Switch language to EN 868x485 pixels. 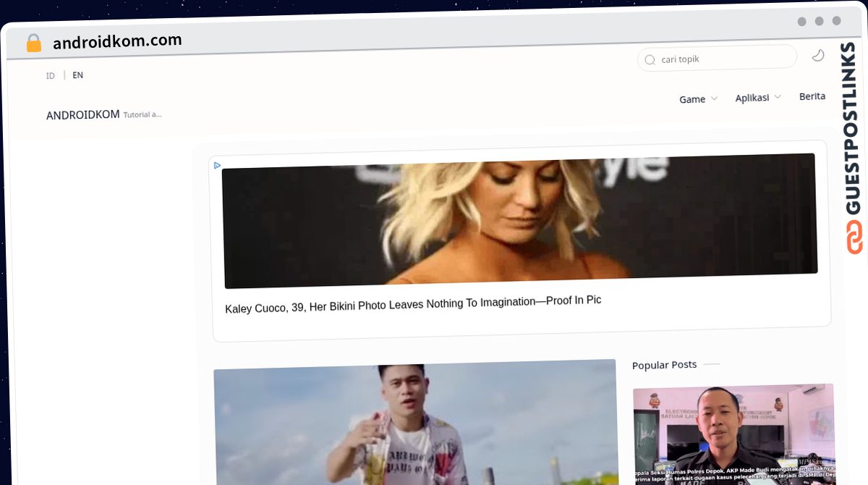(x=77, y=75)
